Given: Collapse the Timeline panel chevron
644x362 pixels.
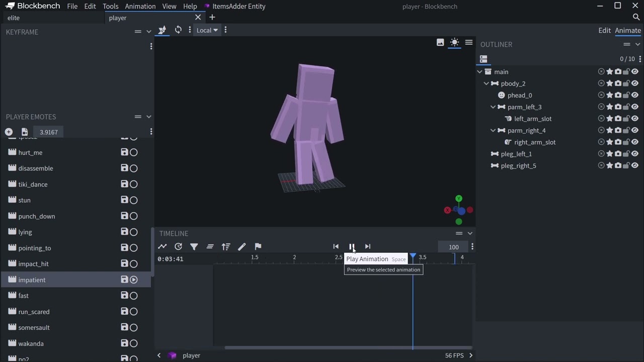Looking at the screenshot, I should (x=470, y=233).
